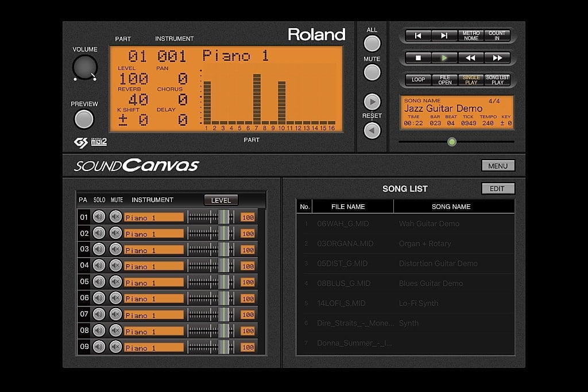This screenshot has width=588, height=392.
Task: Select the Distortion Guitar Demo song
Action: (405, 263)
